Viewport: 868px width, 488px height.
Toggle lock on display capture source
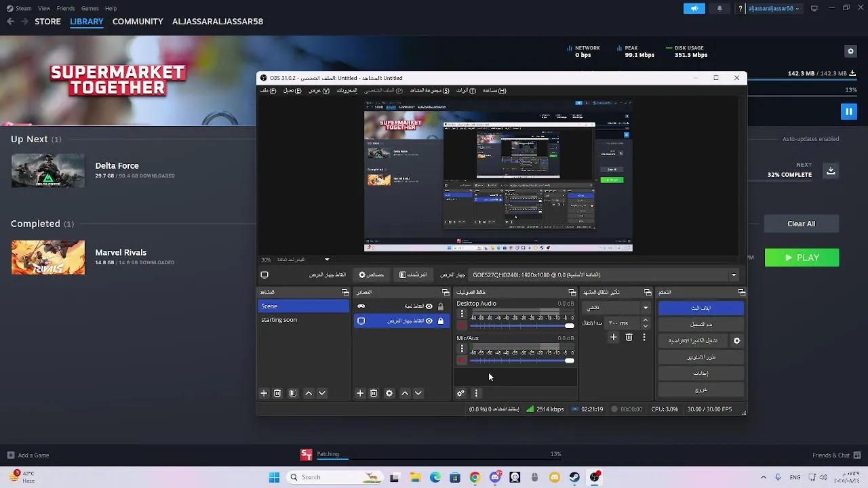coord(441,321)
